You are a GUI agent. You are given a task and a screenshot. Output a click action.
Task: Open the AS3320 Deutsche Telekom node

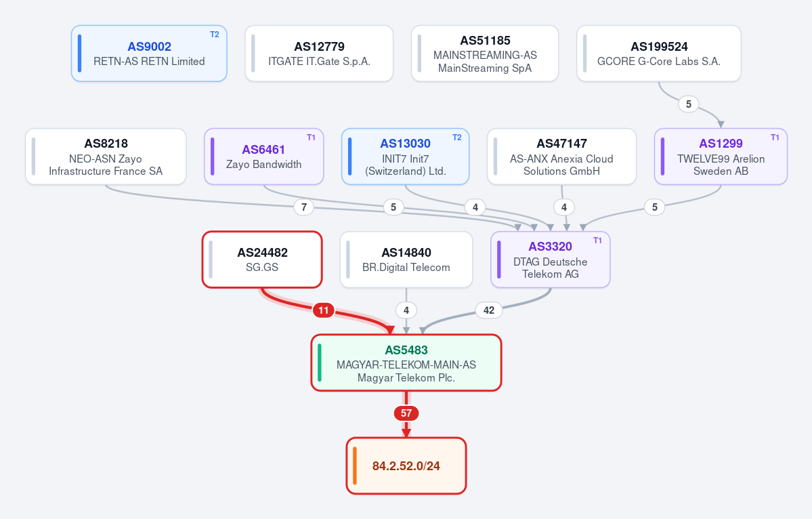pyautogui.click(x=551, y=259)
